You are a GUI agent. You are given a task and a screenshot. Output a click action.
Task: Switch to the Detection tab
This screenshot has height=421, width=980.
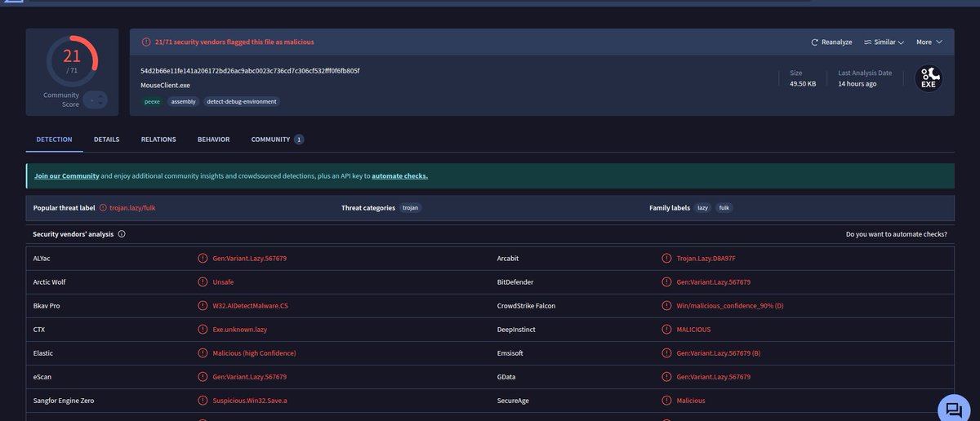[54, 140]
